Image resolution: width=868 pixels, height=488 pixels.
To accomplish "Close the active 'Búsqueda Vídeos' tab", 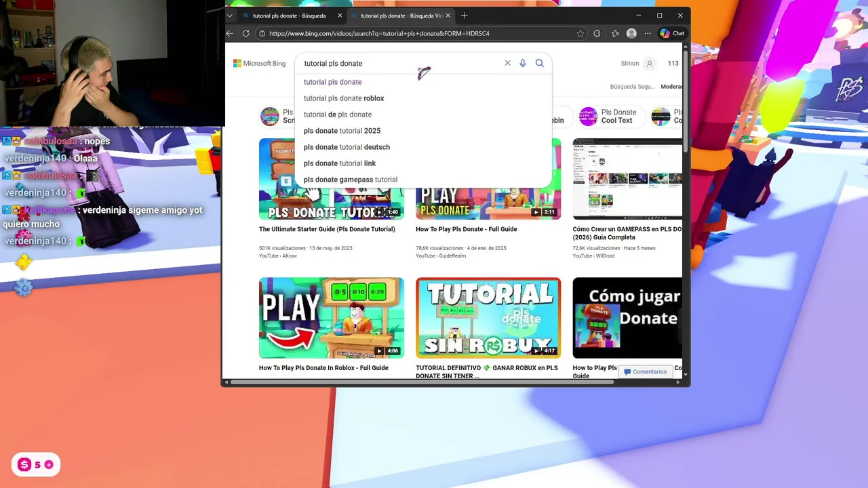I will tap(448, 16).
